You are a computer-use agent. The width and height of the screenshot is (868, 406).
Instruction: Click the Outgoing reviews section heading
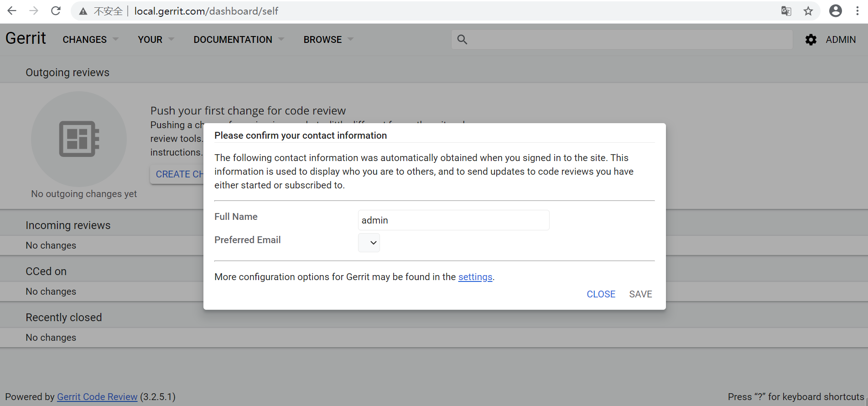point(68,73)
